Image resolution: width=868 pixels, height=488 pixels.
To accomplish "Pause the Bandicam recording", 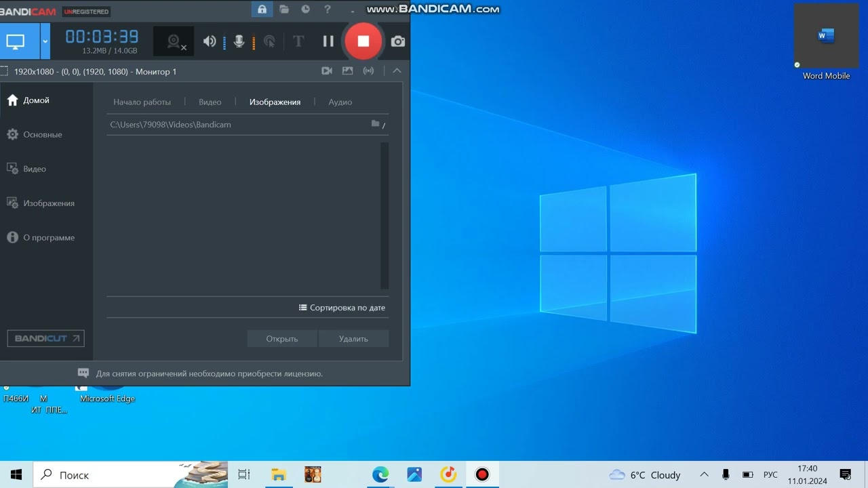I will point(328,41).
